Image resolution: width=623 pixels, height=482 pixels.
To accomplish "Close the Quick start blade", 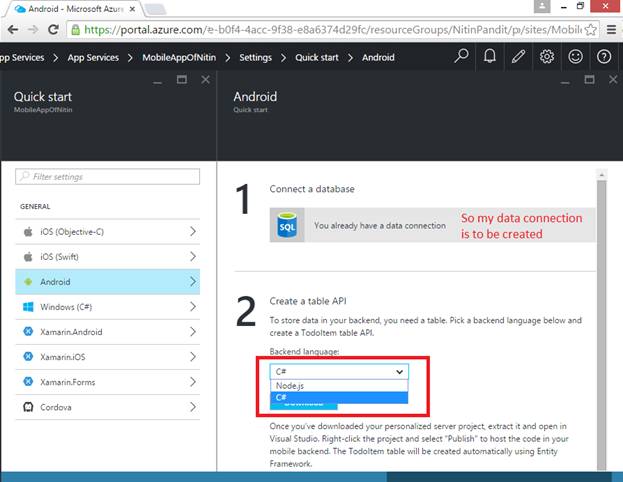I will (205, 79).
